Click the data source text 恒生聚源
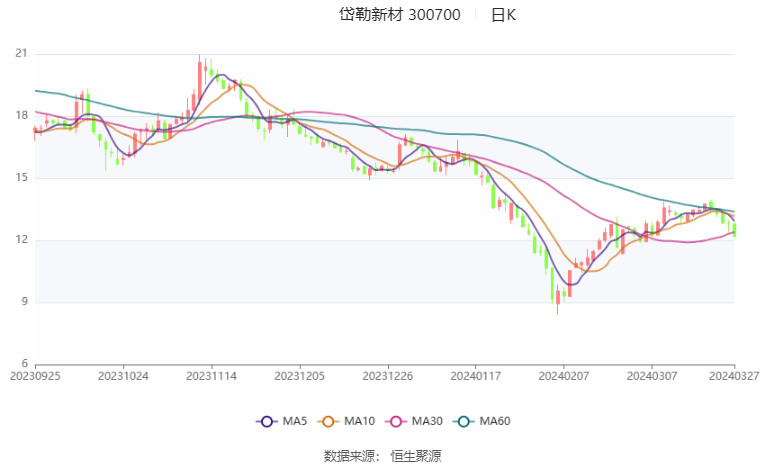 (x=416, y=456)
